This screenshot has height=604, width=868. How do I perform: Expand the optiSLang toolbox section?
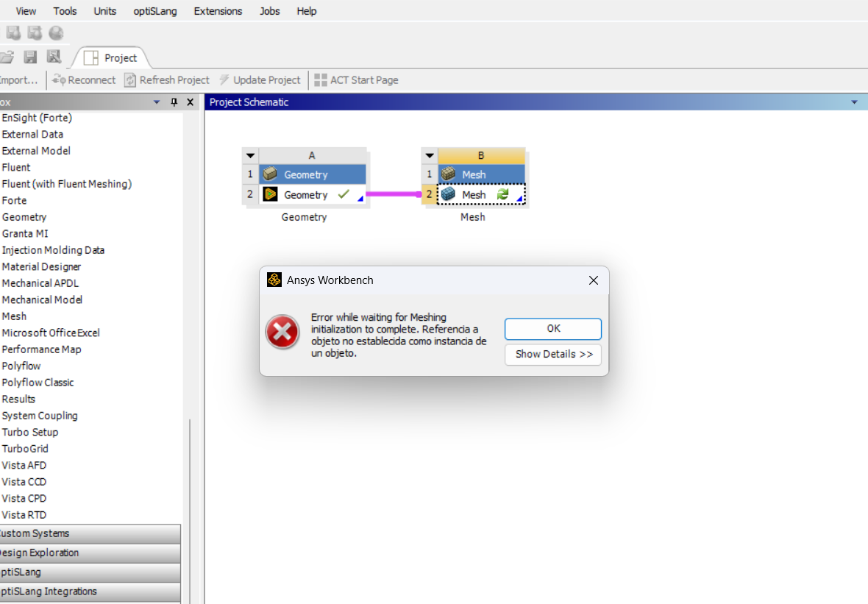click(90, 572)
